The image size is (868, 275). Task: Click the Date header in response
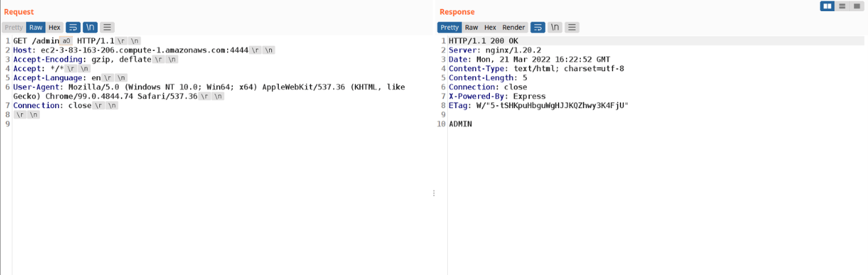tap(529, 59)
